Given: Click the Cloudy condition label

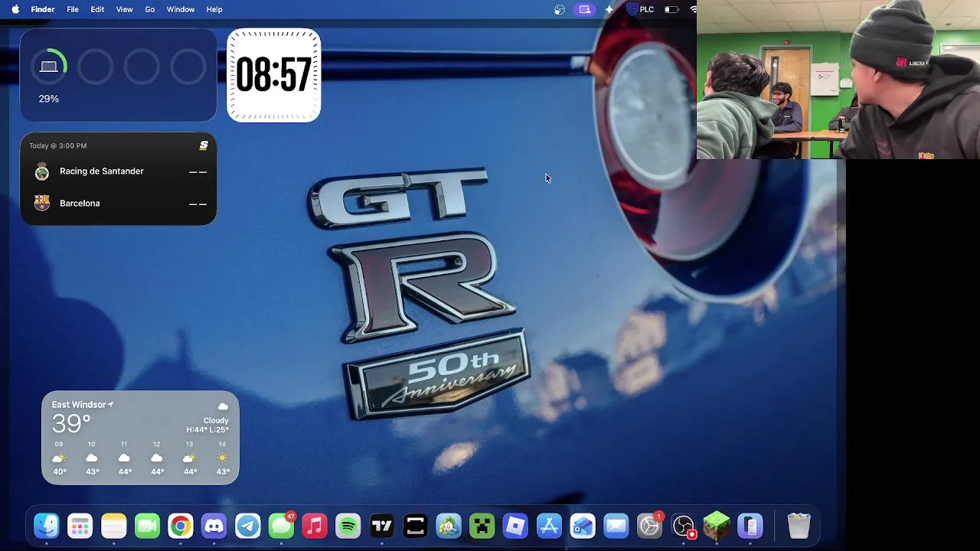Looking at the screenshot, I should pos(216,420).
